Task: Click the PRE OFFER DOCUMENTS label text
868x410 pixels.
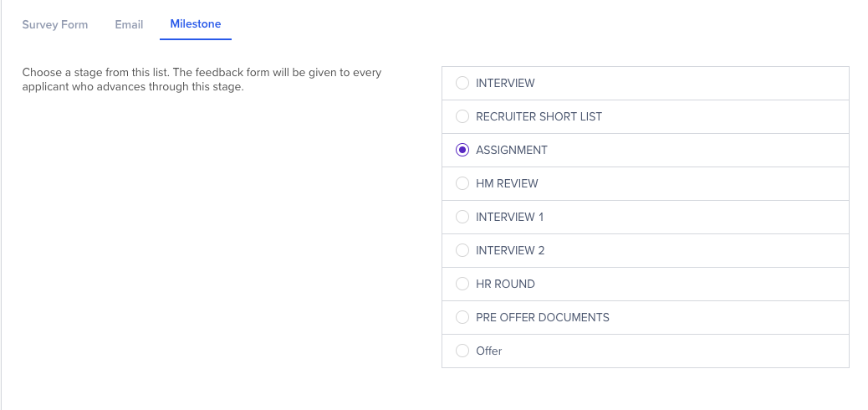Action: 543,317
